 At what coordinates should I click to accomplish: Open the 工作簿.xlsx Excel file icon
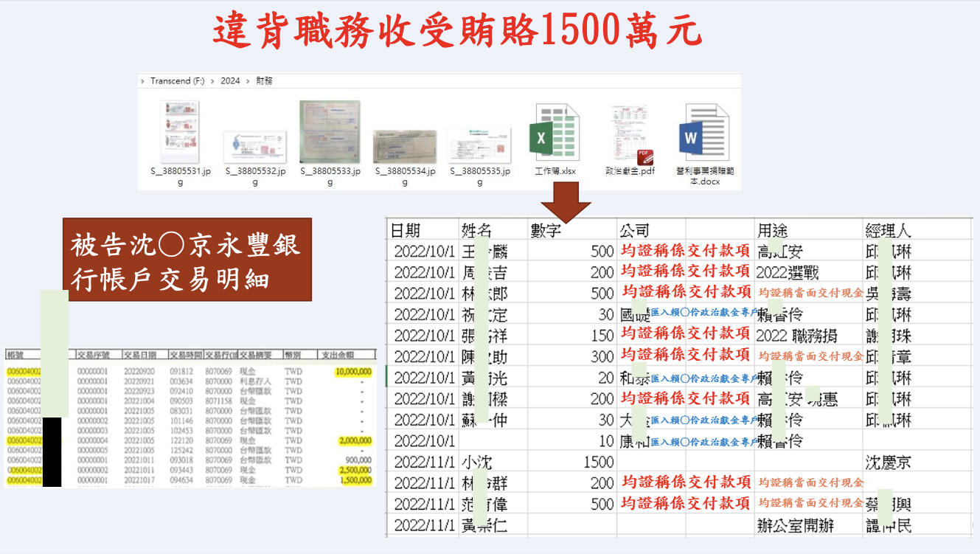[x=554, y=135]
